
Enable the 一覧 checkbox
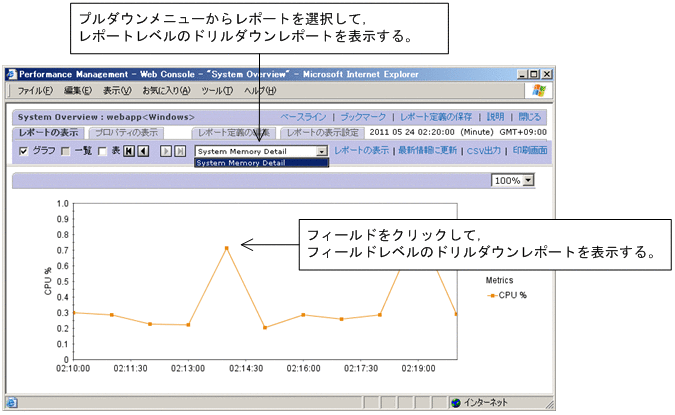(66, 151)
